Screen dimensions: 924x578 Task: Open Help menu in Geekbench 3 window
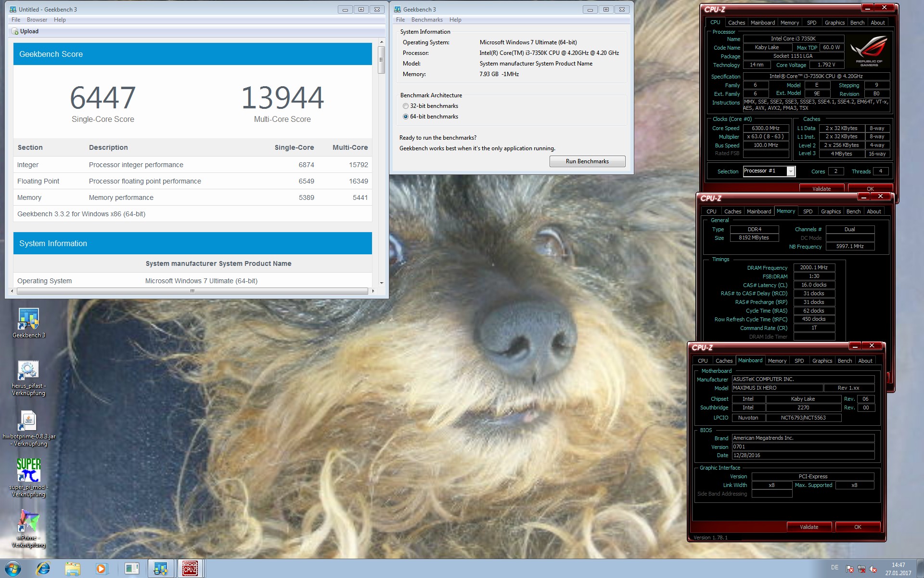coord(455,20)
